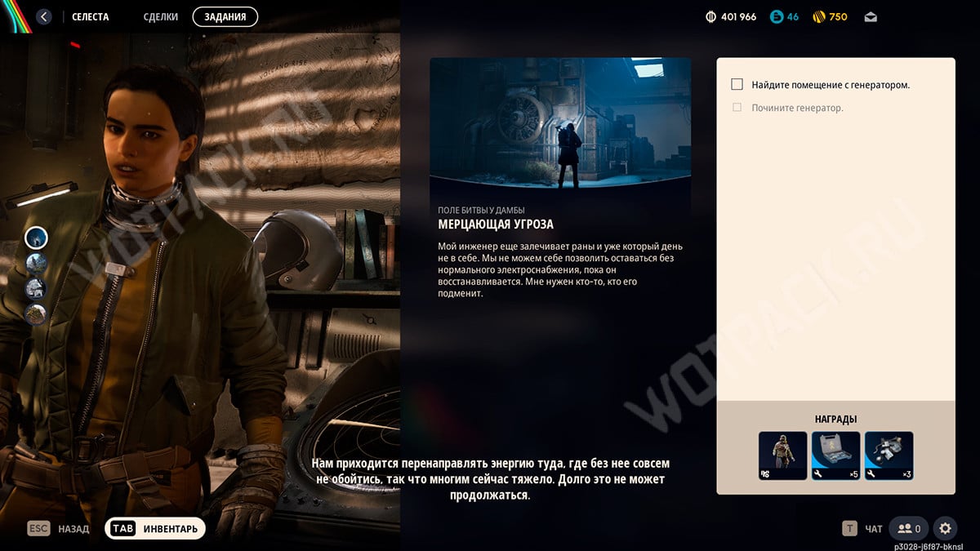Select the third quest circle icon
Image resolution: width=980 pixels, height=551 pixels.
[x=36, y=288]
